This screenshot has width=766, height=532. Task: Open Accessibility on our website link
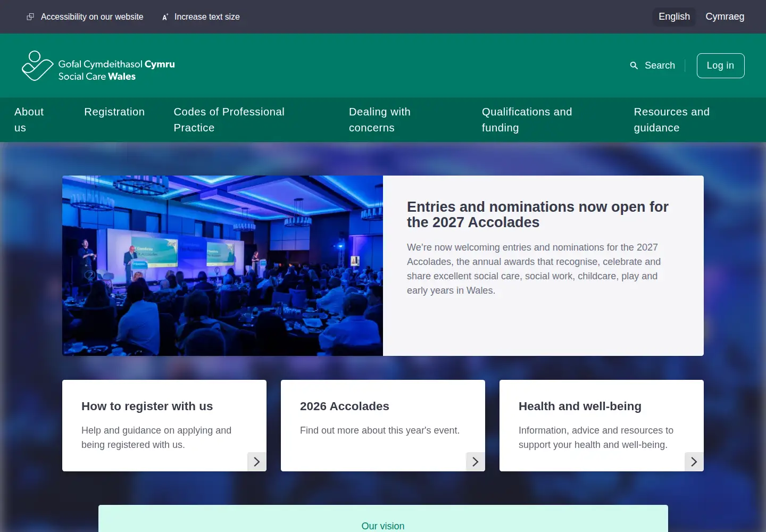(x=92, y=17)
